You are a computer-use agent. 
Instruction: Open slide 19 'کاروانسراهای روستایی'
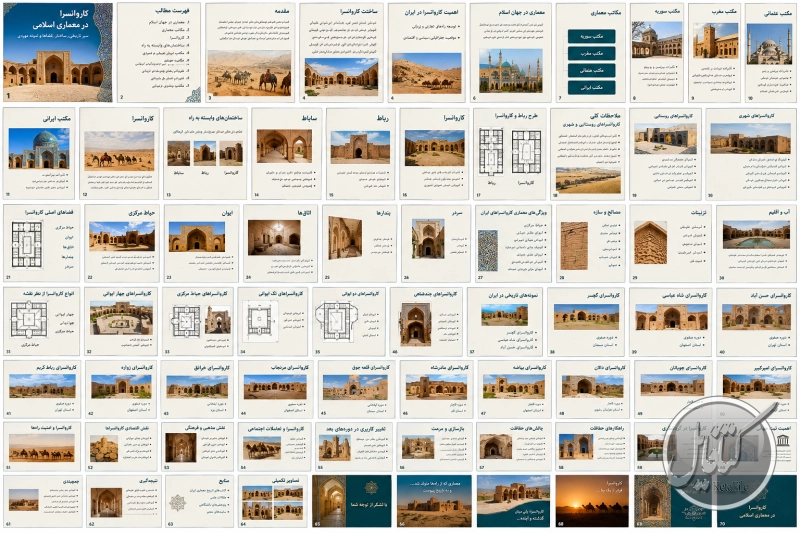point(665,153)
